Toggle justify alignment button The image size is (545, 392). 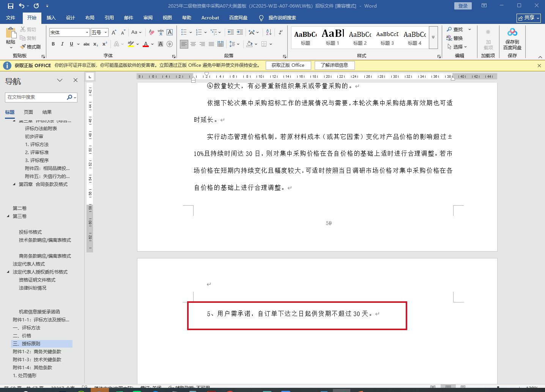[x=211, y=44]
